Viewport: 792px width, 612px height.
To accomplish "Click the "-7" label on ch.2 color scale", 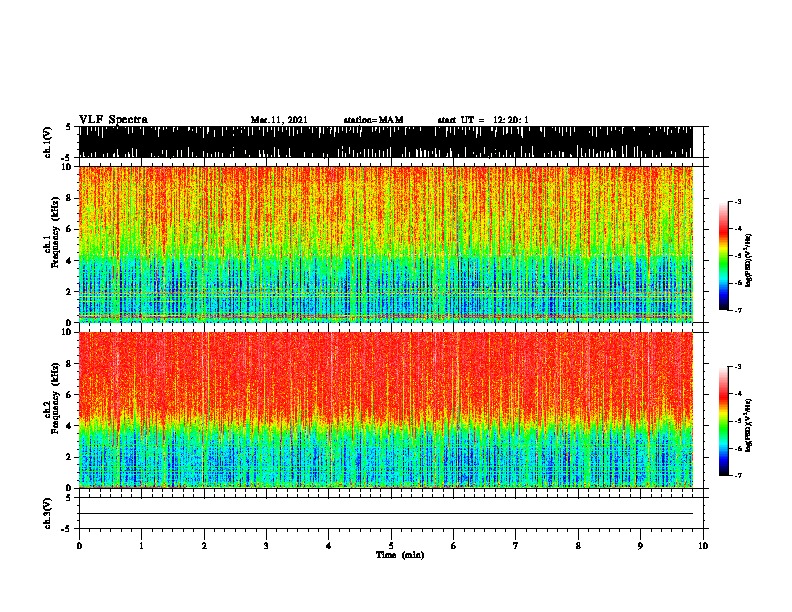I will click(738, 475).
